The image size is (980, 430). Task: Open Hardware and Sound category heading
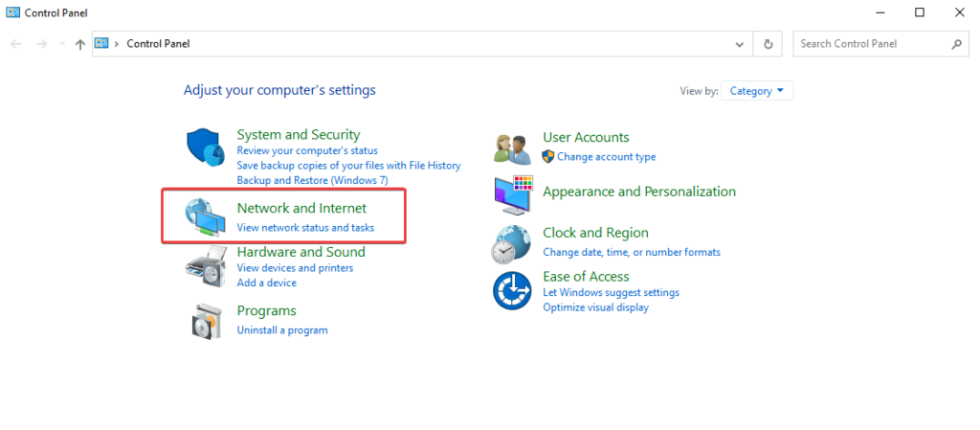tap(301, 251)
